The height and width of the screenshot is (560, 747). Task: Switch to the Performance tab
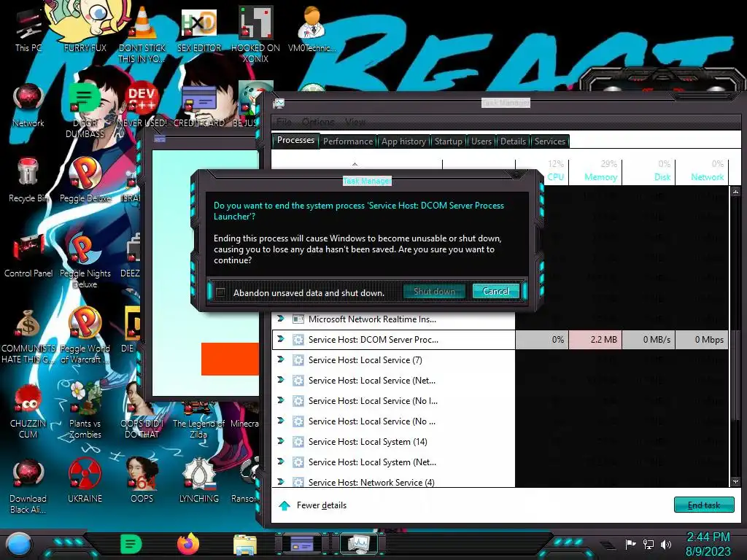tap(348, 141)
